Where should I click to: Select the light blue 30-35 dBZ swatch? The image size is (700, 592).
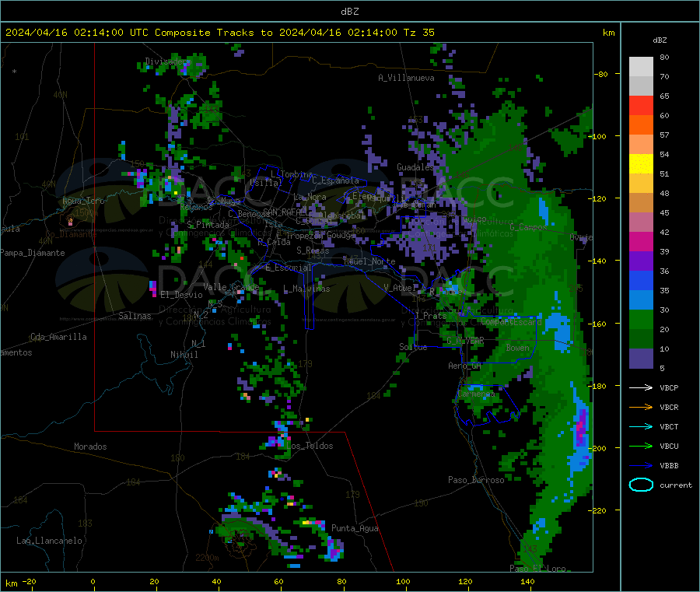click(641, 300)
